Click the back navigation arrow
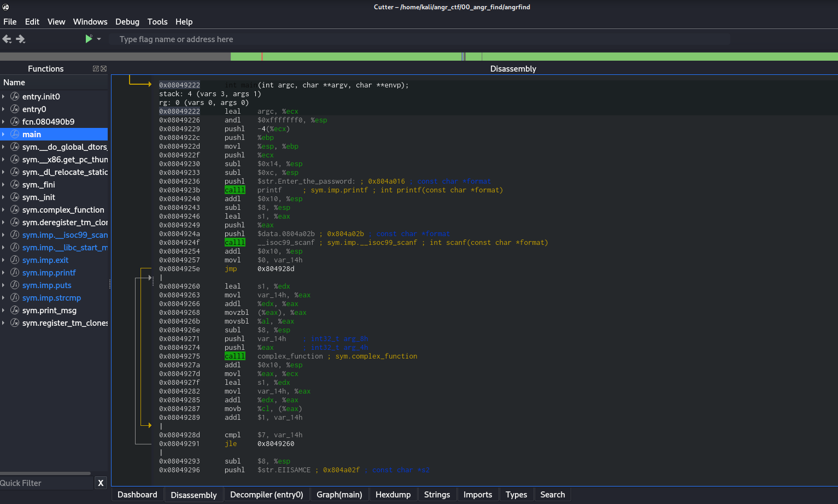This screenshot has width=838, height=504. point(7,39)
